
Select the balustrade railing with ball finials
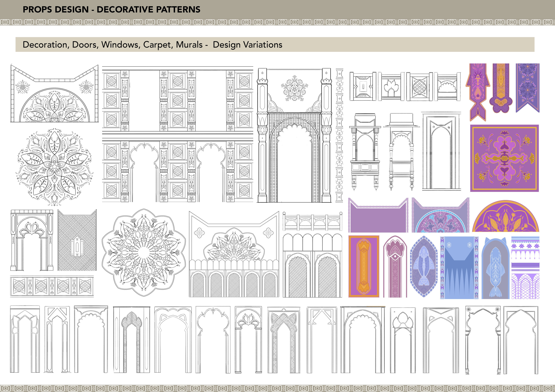coord(313,221)
